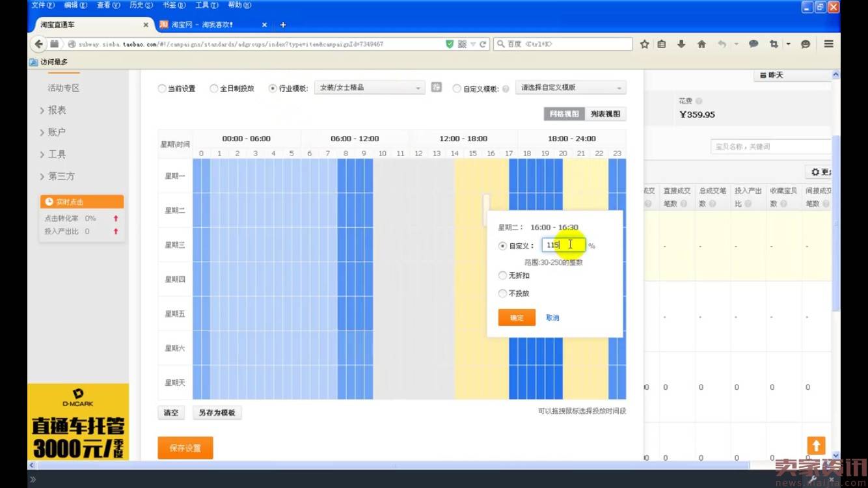Click the 清空 clear button
Screen dimensions: 868x488
click(x=171, y=413)
